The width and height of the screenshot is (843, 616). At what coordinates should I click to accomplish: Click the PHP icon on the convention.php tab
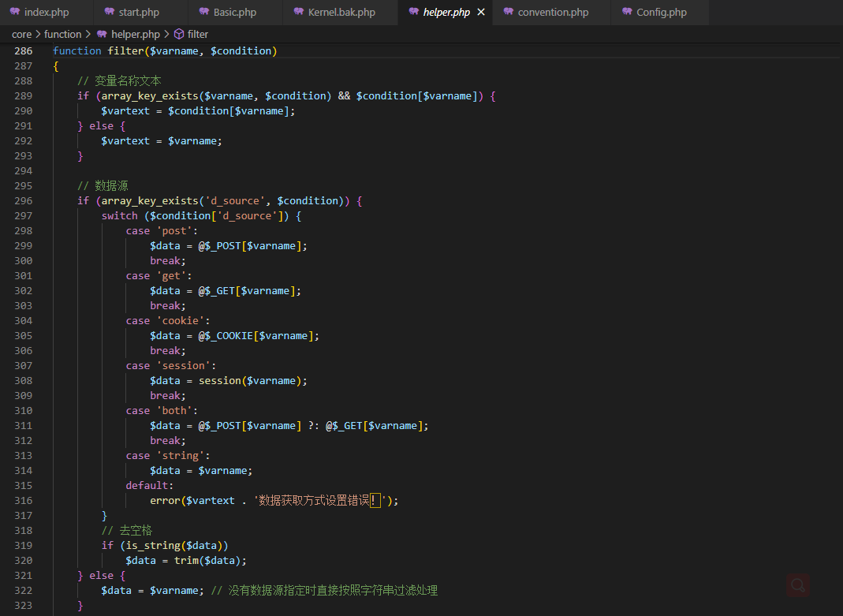pyautogui.click(x=509, y=12)
